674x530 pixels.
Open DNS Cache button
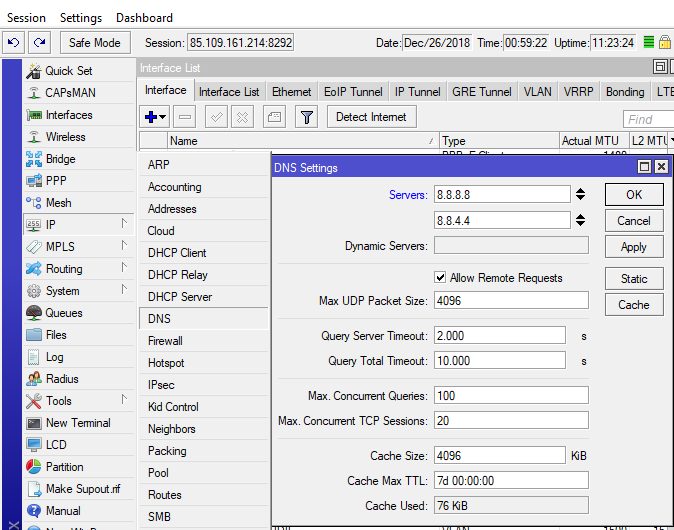point(634,305)
